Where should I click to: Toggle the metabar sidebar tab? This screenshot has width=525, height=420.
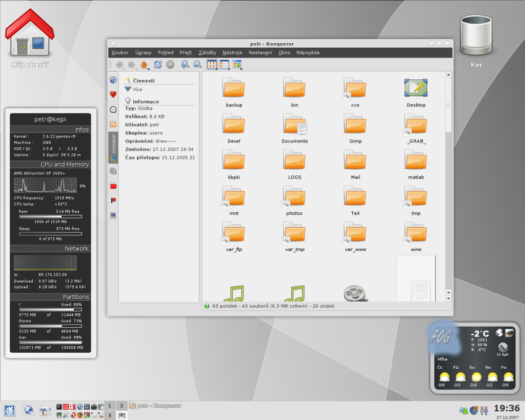(x=113, y=147)
